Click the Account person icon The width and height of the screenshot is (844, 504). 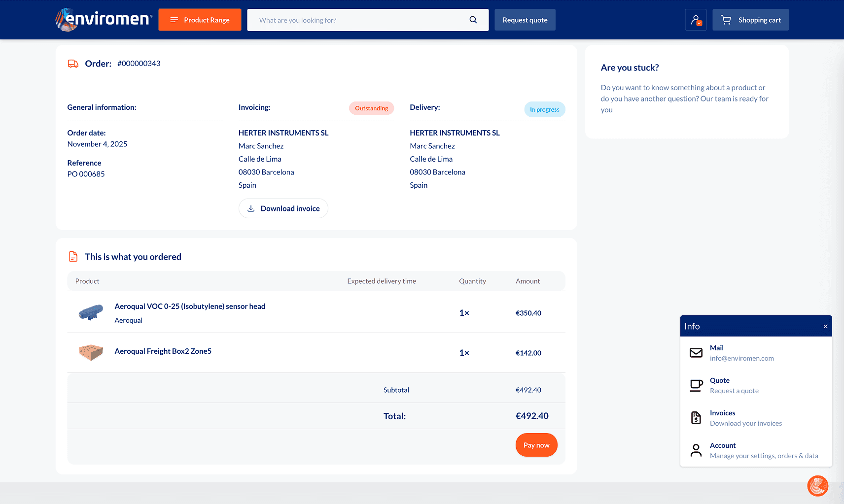pyautogui.click(x=696, y=450)
